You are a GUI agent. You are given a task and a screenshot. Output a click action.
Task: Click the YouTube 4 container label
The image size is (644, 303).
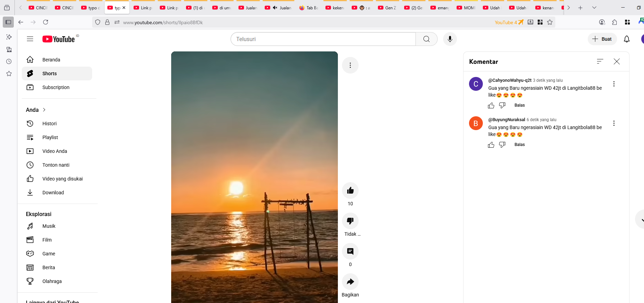pos(509,22)
